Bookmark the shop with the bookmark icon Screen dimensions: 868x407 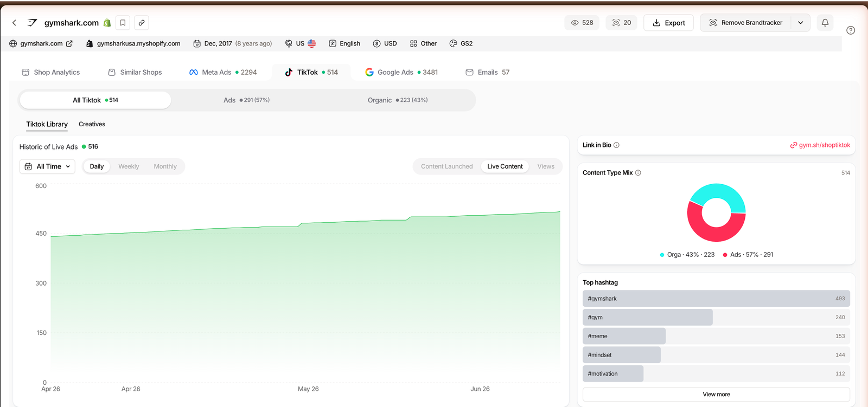[123, 23]
